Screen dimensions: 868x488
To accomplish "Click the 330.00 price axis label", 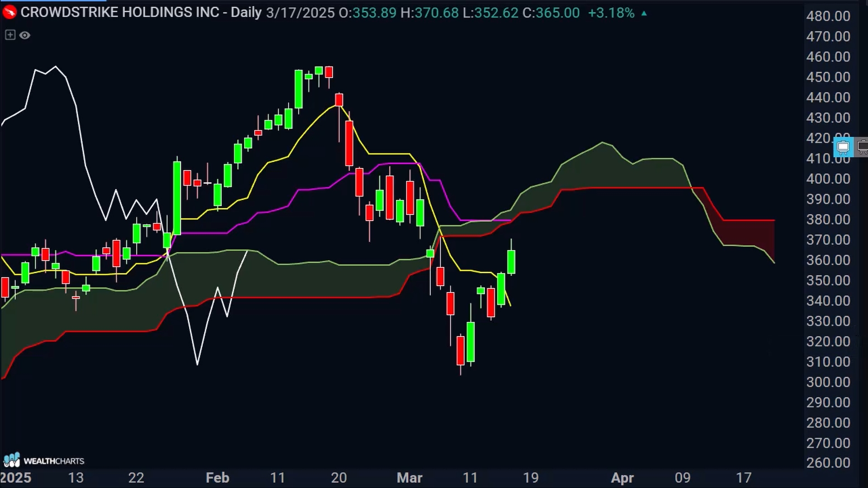I will pyautogui.click(x=828, y=321).
